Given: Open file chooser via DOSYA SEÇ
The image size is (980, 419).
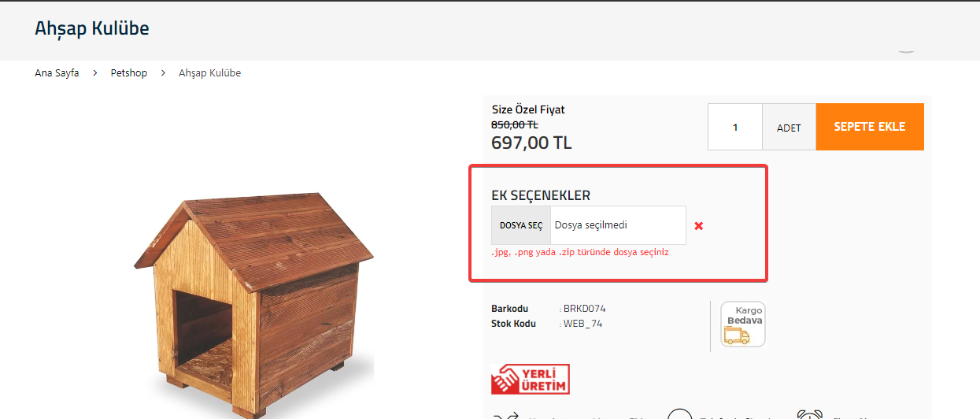Looking at the screenshot, I should pos(521,225).
